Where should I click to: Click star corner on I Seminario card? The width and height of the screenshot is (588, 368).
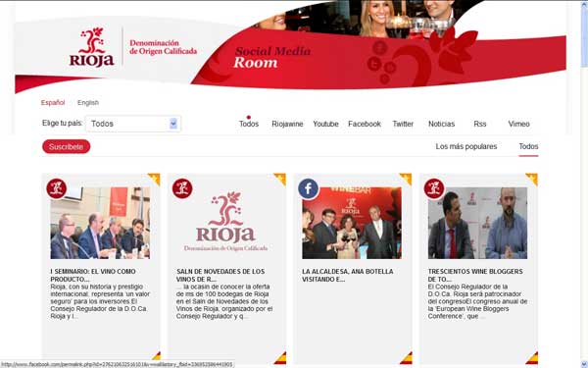click(x=155, y=178)
